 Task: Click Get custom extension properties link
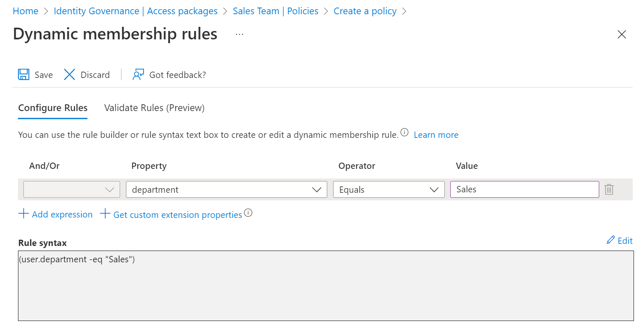[x=177, y=215]
